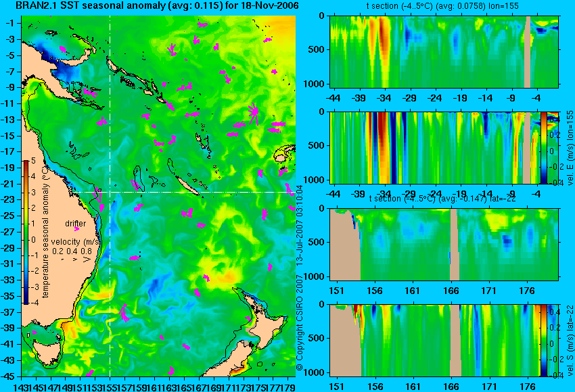
Task: Click the 151 tick under the bottom vel. S section
Action: [336, 387]
